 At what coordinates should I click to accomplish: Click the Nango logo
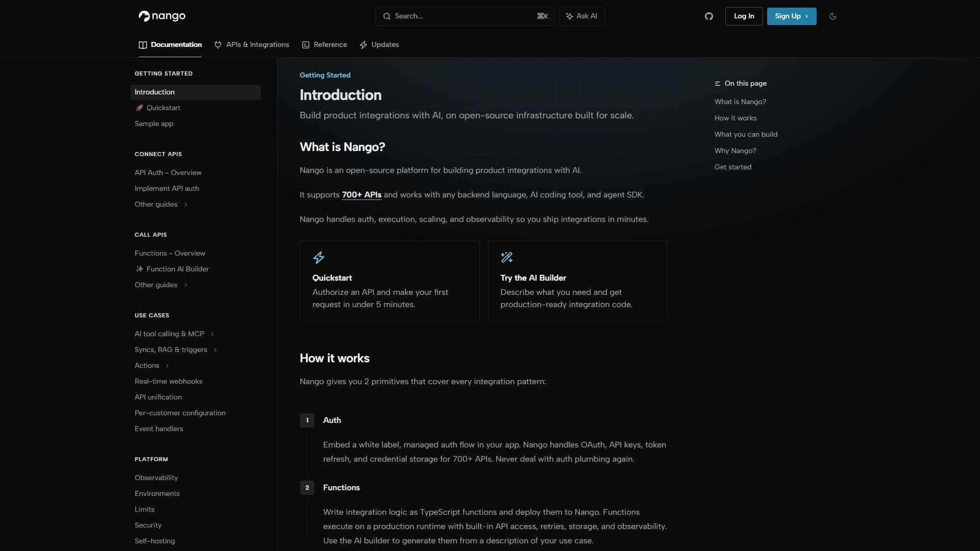[162, 16]
